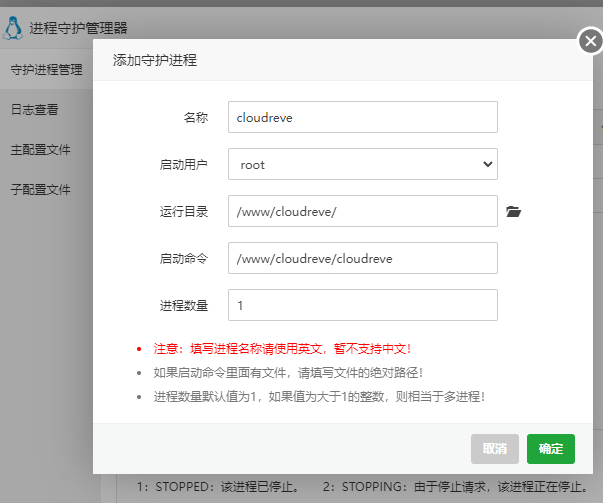This screenshot has height=503, width=603.
Task: Click the 进程数量 default value note
Action: [319, 396]
